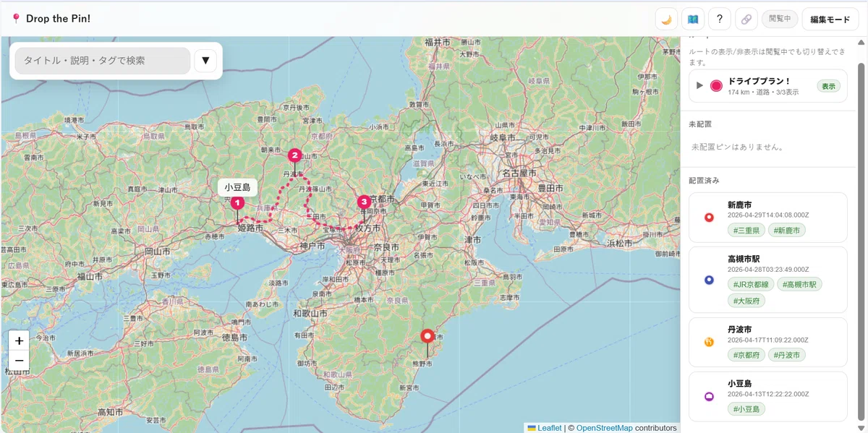Viewport: 868px width, 433px height.
Task: Select map pin number 3
Action: point(364,202)
